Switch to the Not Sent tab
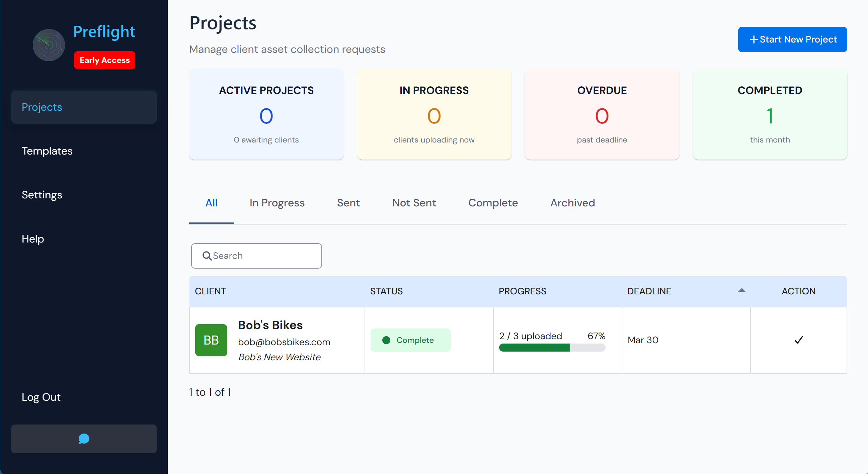 414,203
